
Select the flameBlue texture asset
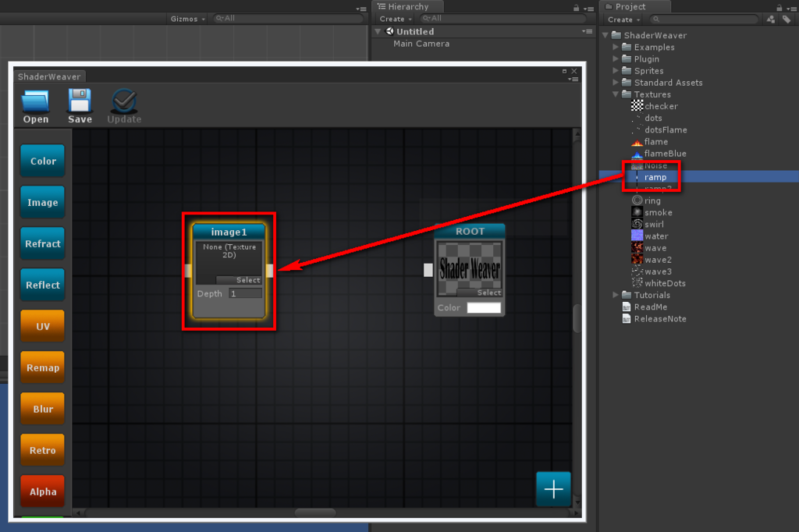pos(659,154)
